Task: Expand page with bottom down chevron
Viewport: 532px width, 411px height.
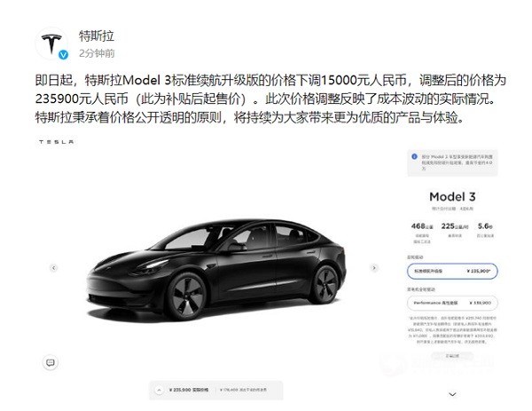Action: 452,394
